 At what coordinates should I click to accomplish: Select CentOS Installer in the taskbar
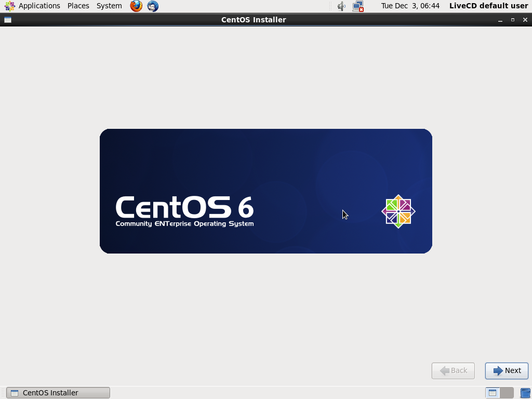coord(58,393)
